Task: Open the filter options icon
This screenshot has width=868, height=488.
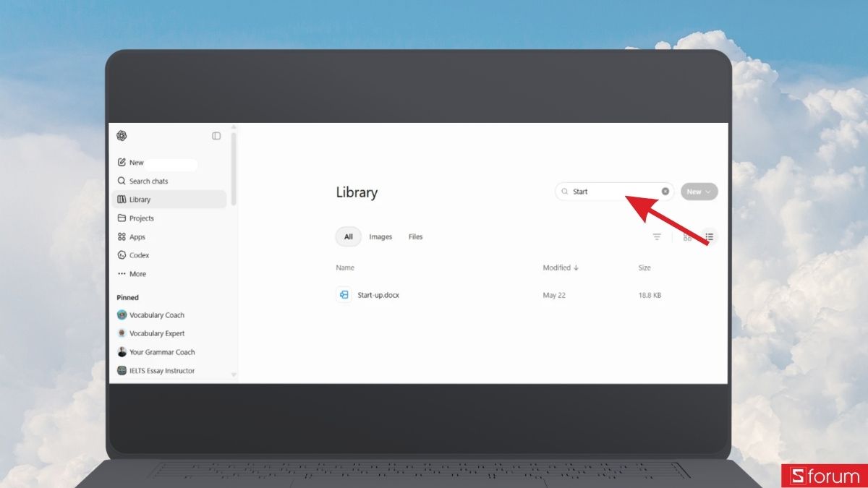Action: pyautogui.click(x=657, y=237)
